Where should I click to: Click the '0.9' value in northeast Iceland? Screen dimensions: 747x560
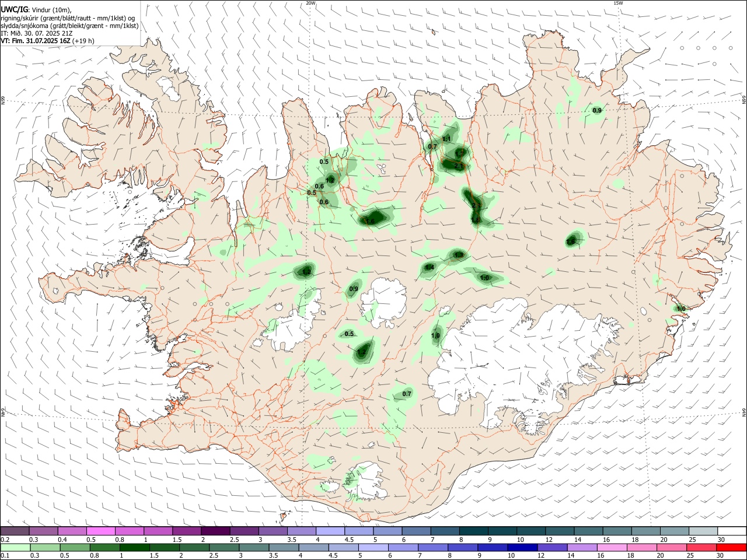(597, 110)
